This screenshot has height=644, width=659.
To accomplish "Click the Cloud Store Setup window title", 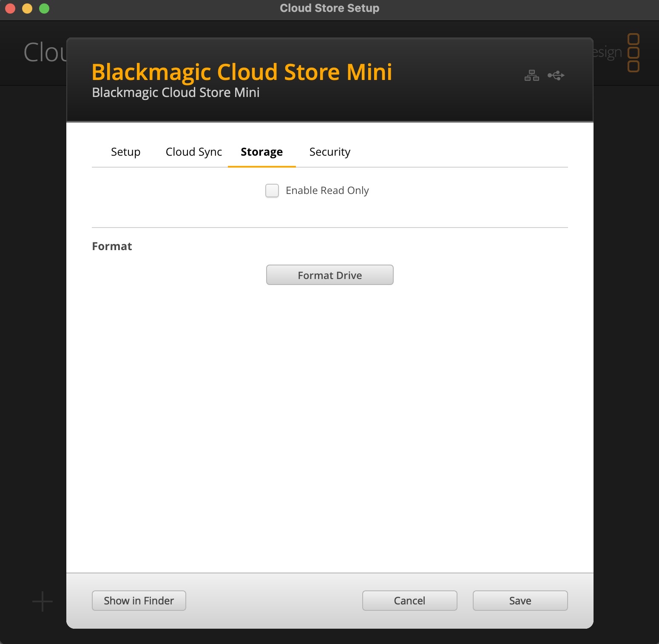I will click(329, 9).
